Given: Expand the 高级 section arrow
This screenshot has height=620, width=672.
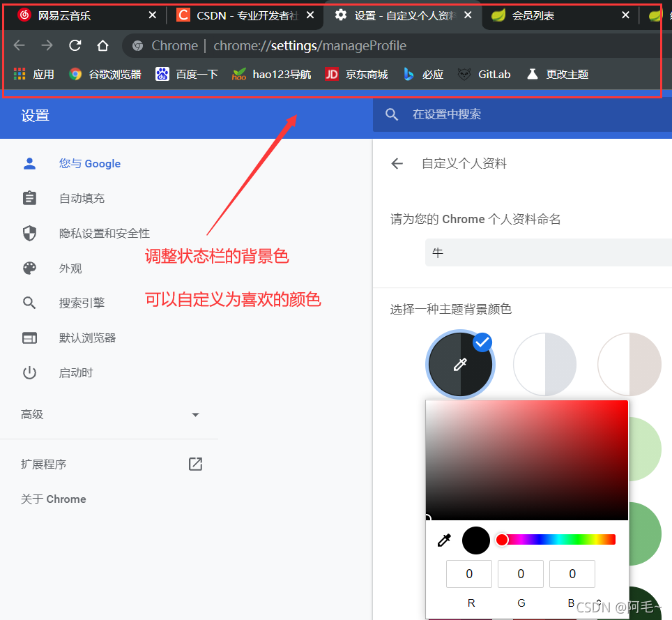Looking at the screenshot, I should pos(195,415).
